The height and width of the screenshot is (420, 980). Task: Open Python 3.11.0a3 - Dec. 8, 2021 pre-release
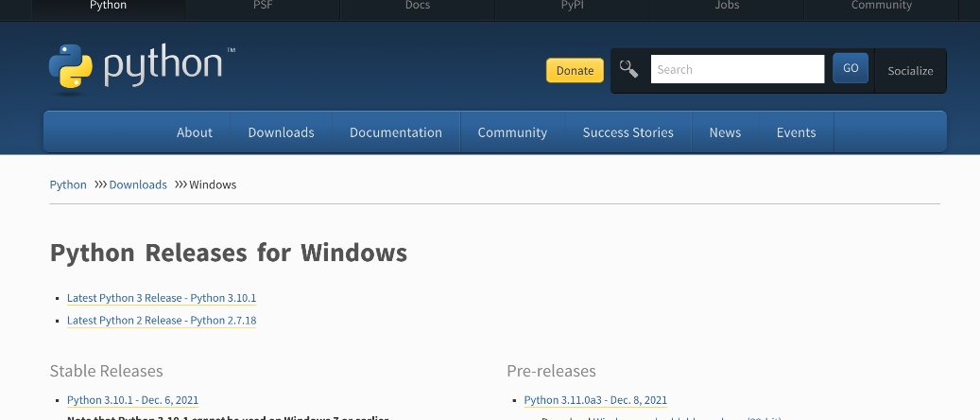pyautogui.click(x=595, y=400)
